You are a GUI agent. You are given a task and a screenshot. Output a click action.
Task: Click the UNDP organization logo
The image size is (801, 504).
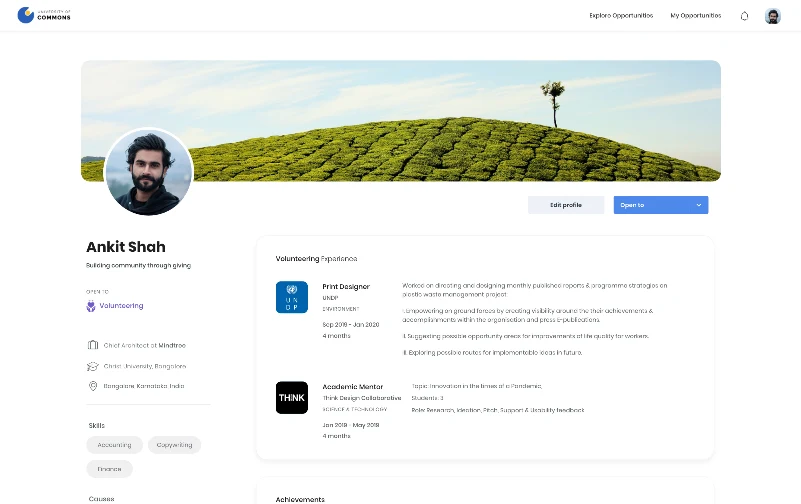coord(292,297)
